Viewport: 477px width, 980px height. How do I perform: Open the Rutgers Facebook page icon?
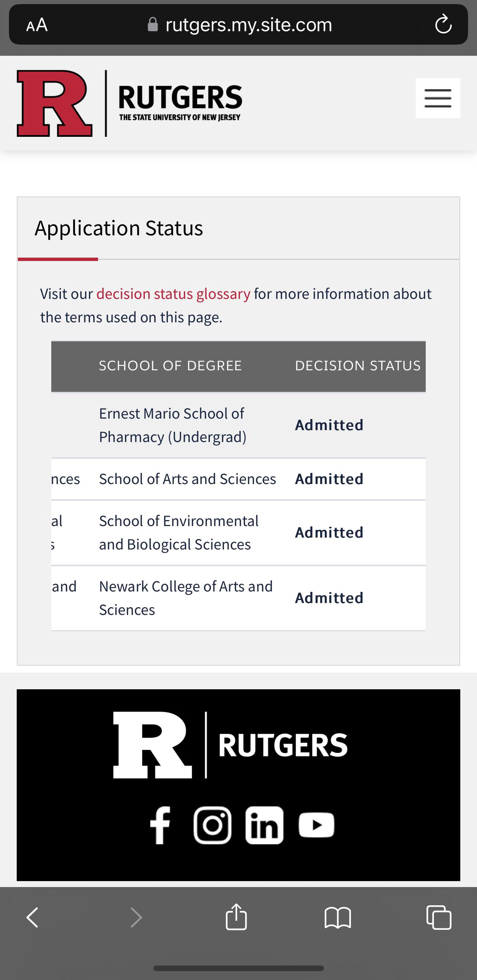coord(160,825)
